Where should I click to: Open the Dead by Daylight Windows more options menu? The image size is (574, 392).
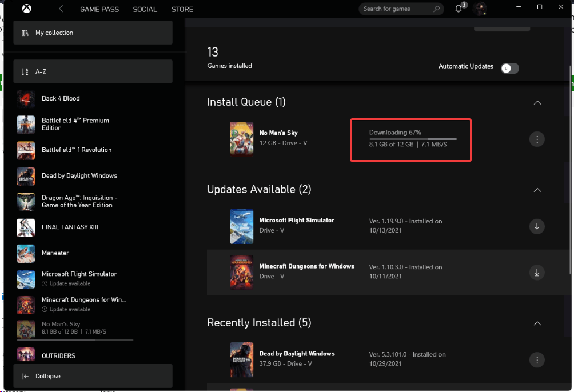click(537, 360)
